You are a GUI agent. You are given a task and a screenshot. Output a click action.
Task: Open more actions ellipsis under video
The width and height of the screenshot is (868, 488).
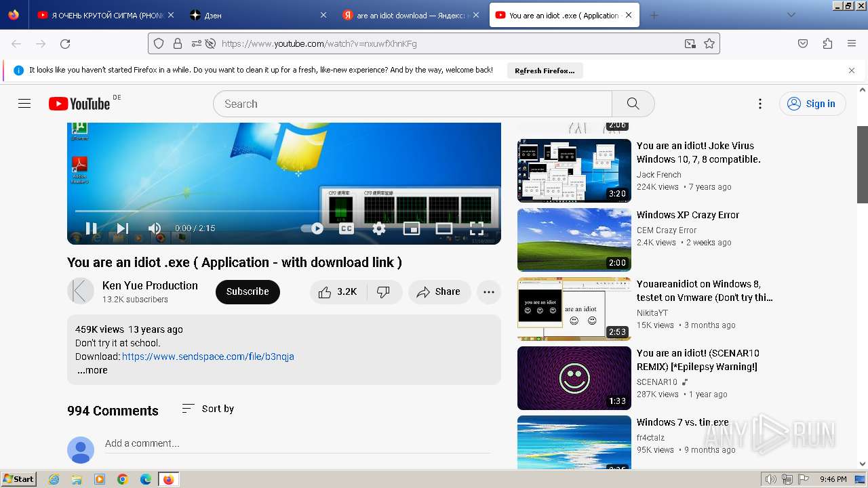[x=489, y=291]
